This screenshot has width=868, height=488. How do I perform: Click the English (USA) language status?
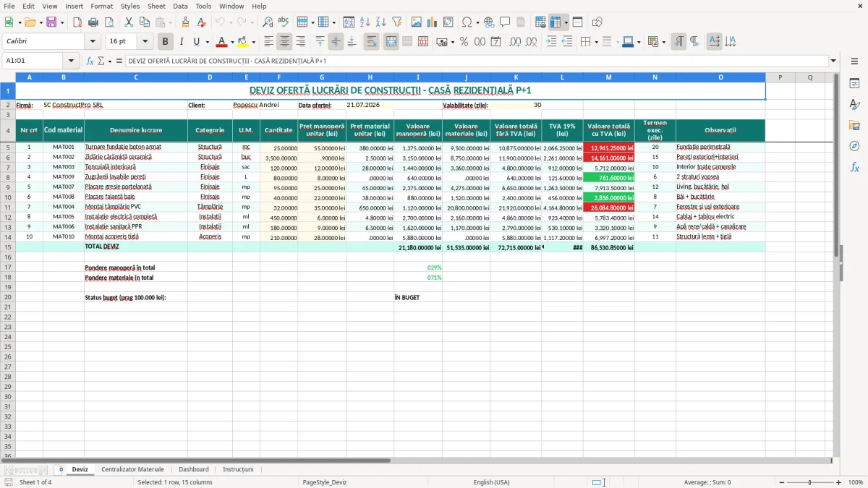pos(491,482)
